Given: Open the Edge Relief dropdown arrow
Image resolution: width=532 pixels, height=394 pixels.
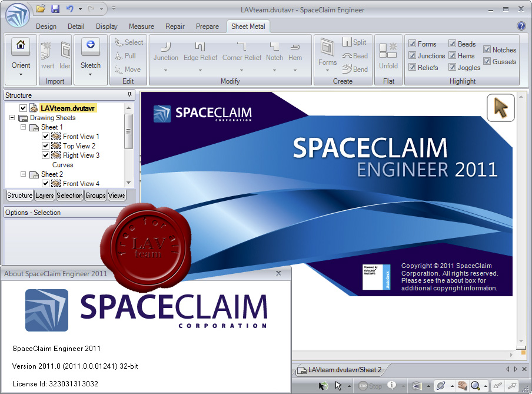Looking at the screenshot, I should click(x=200, y=70).
